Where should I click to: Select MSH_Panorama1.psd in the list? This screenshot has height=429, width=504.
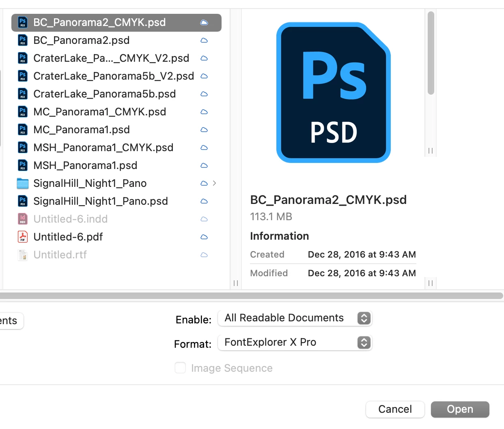(x=85, y=165)
